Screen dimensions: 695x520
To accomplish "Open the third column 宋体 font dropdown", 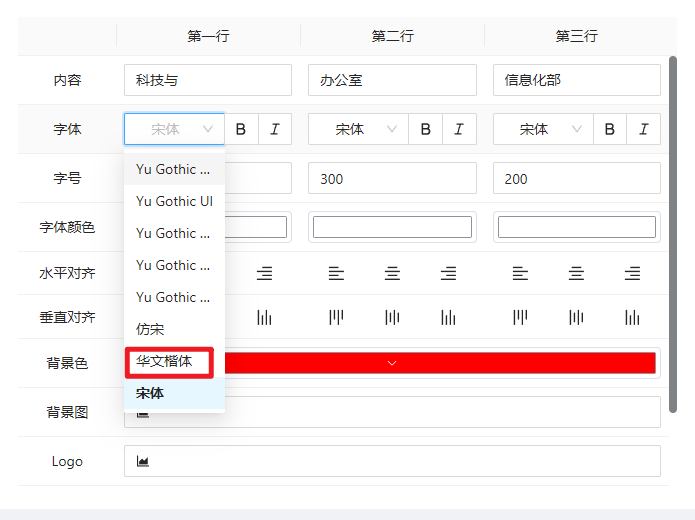I will point(542,129).
